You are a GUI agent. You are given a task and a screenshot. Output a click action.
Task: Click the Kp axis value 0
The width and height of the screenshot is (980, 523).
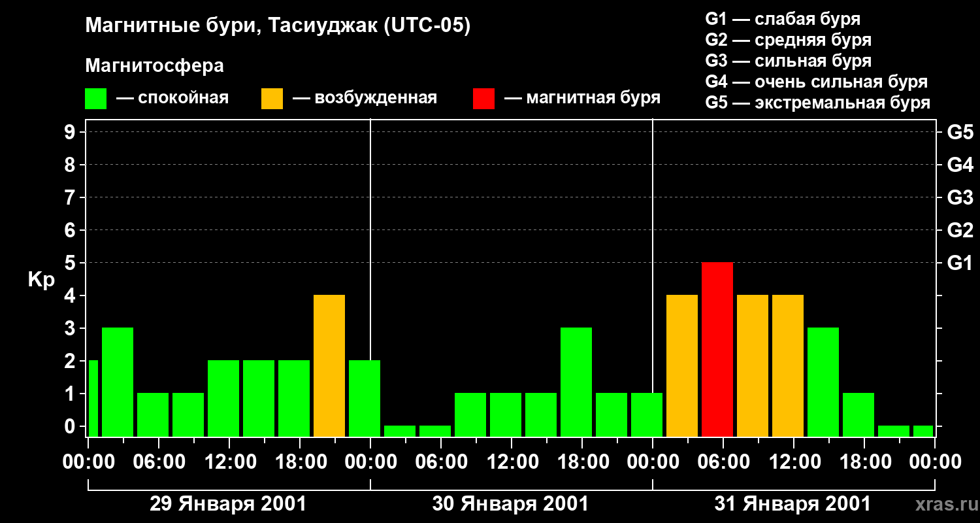71,426
